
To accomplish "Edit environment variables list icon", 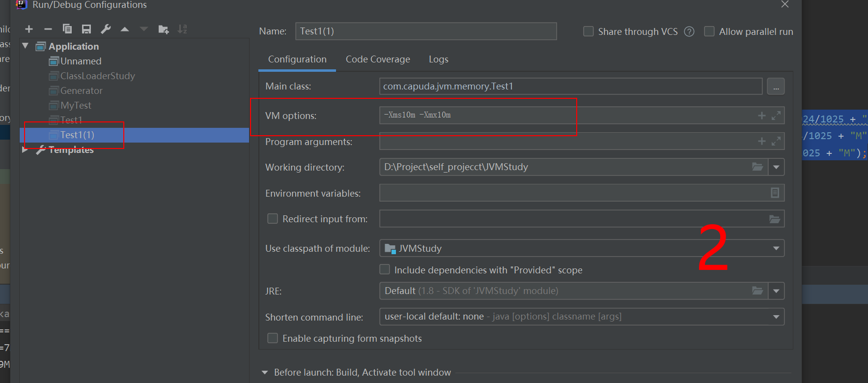I will pyautogui.click(x=775, y=193).
